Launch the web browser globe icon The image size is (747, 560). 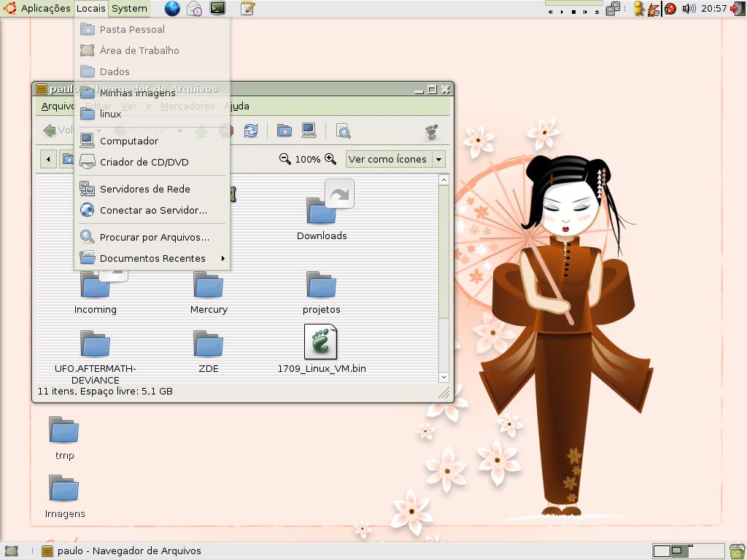coord(172,9)
